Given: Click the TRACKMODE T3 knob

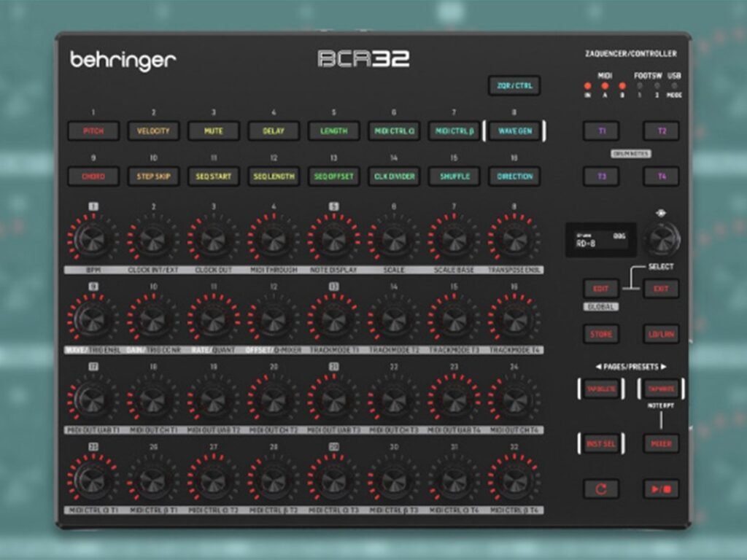Looking at the screenshot, I should 454,318.
